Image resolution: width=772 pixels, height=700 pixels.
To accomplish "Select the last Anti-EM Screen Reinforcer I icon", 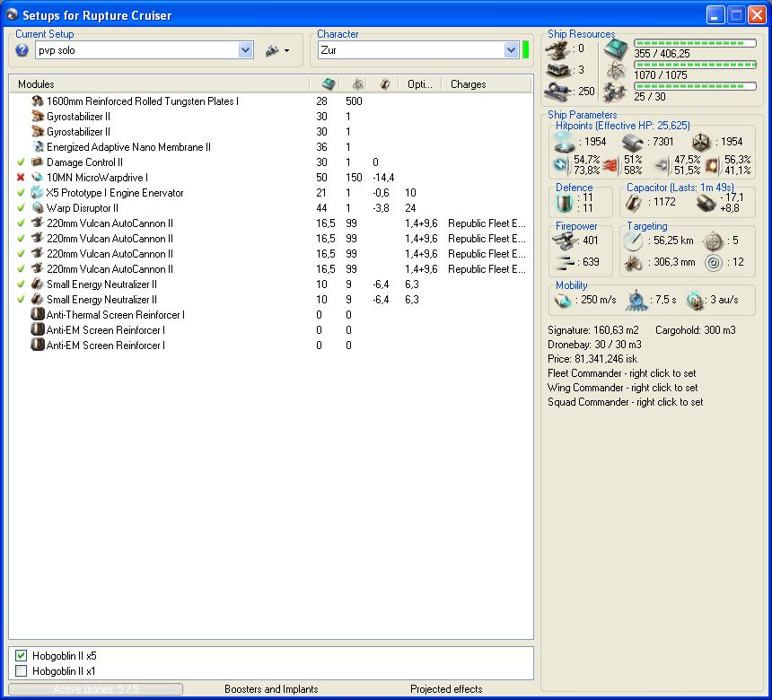I will (x=38, y=346).
